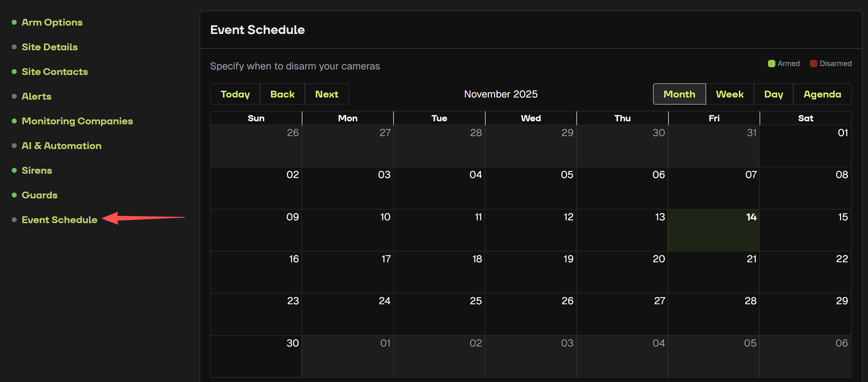Click the green Armed legend swatch
Screen dimensions: 868x382
click(x=771, y=64)
